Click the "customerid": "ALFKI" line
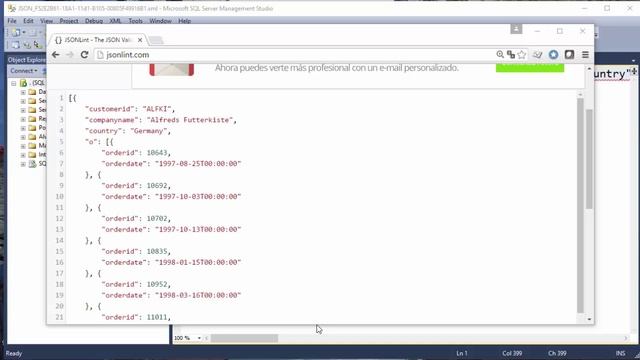 [130, 109]
